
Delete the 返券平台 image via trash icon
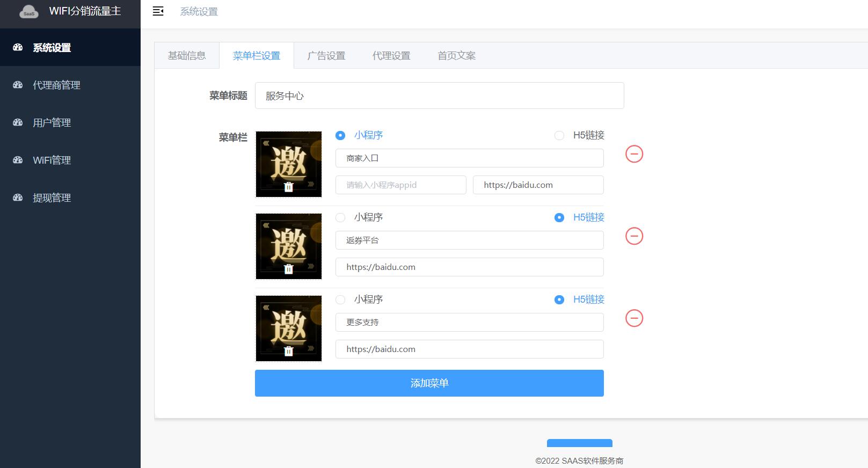288,269
